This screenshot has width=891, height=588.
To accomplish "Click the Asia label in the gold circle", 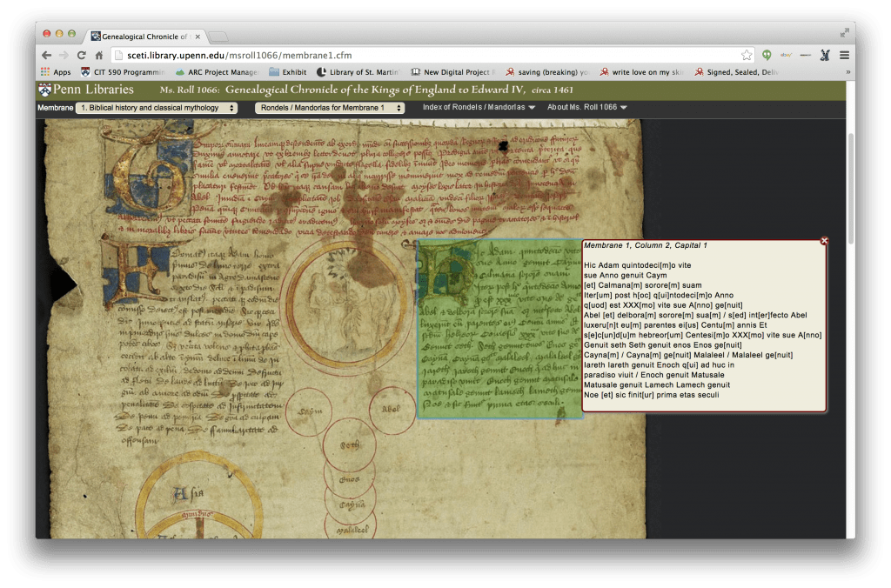I will [188, 494].
